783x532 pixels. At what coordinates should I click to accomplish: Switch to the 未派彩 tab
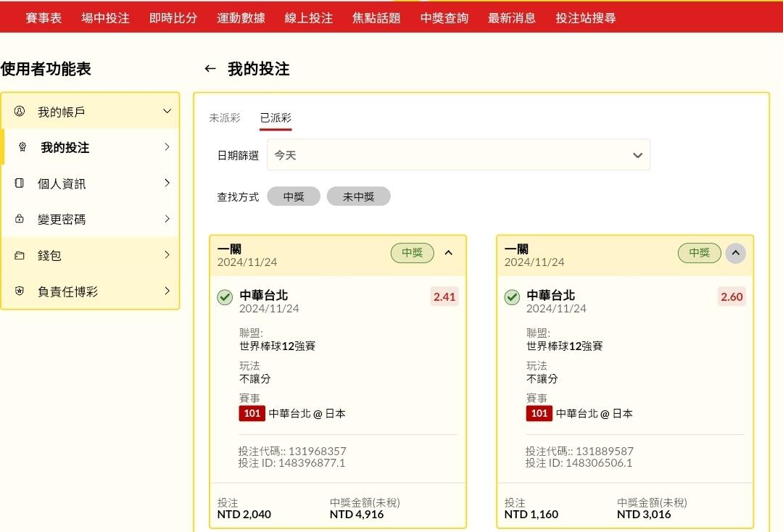225,117
